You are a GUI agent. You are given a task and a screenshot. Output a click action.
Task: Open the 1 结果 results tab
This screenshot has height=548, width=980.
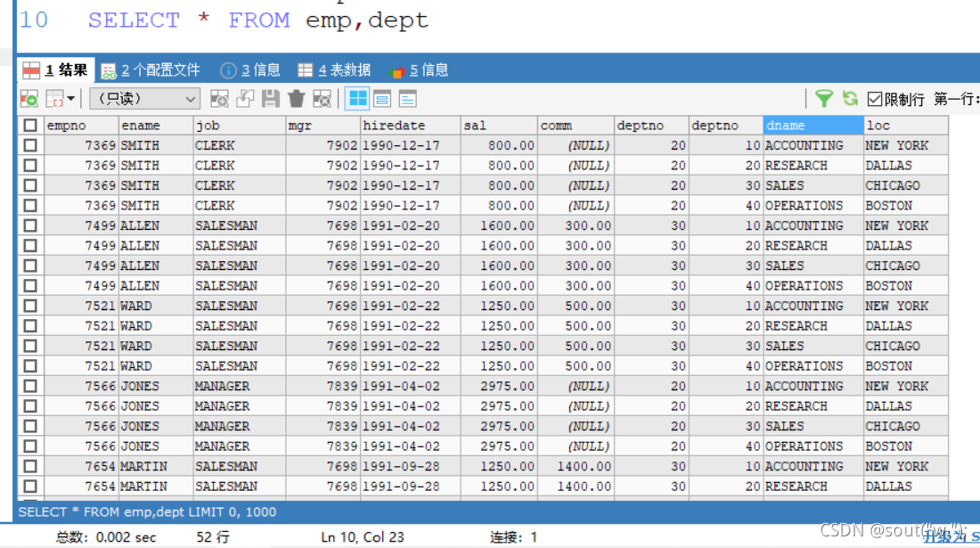[x=55, y=70]
